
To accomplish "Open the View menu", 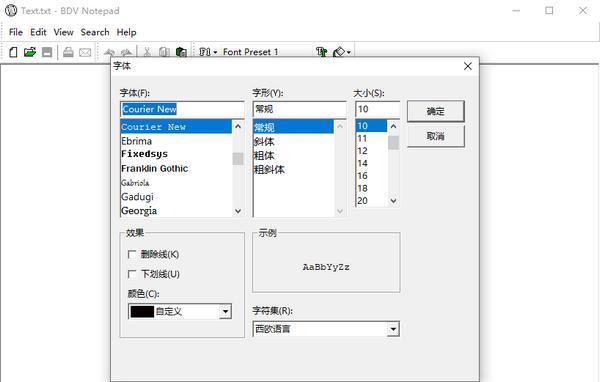I will [x=64, y=32].
